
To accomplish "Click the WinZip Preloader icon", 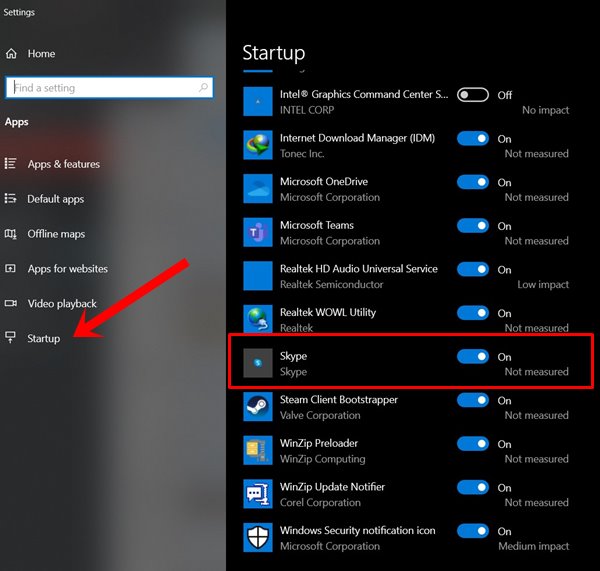I will 258,450.
